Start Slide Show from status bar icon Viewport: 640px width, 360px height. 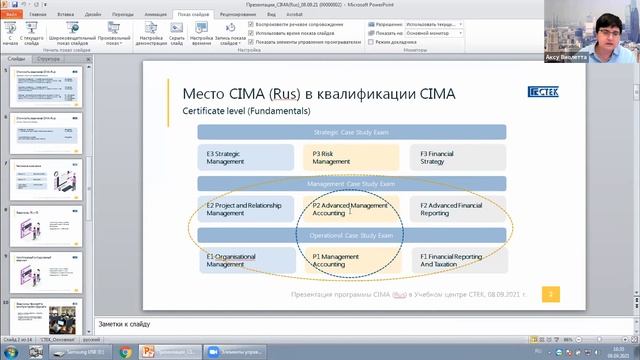point(556,340)
